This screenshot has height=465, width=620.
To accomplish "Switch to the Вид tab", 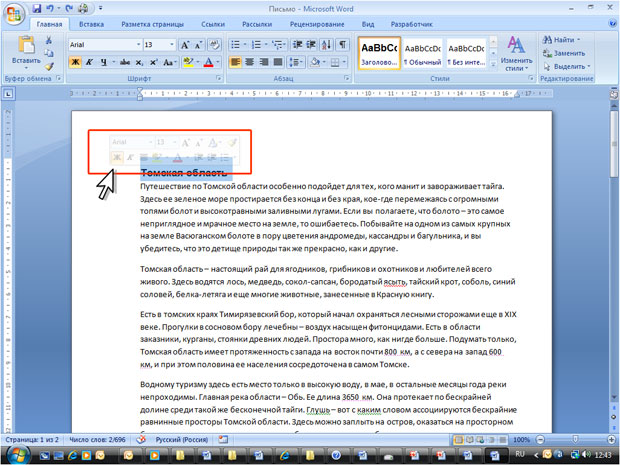I will [368, 24].
